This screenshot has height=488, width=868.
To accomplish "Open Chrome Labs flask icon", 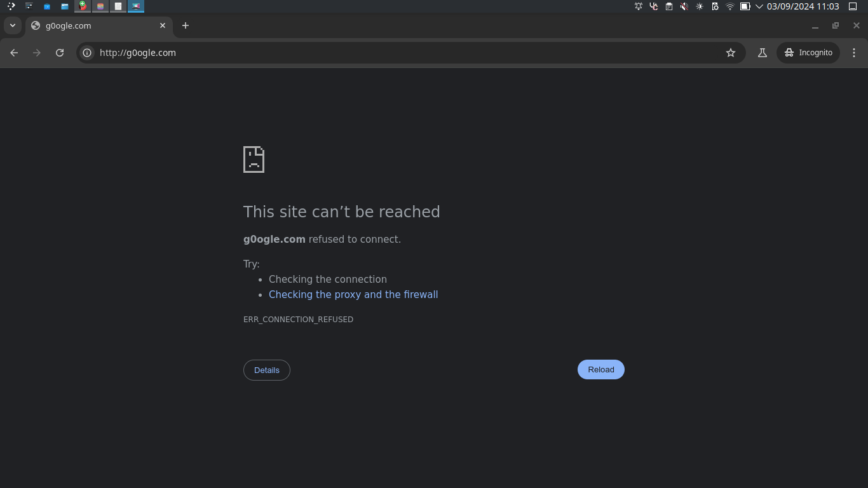I will click(x=763, y=53).
